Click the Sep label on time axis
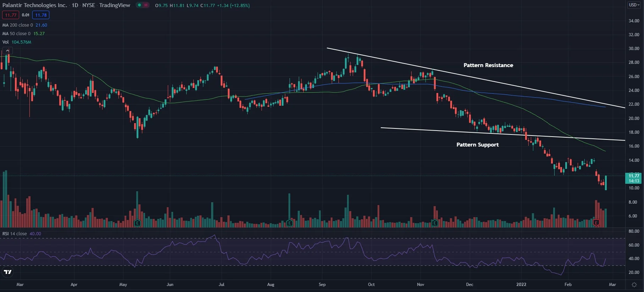The image size is (644, 292). (x=322, y=285)
